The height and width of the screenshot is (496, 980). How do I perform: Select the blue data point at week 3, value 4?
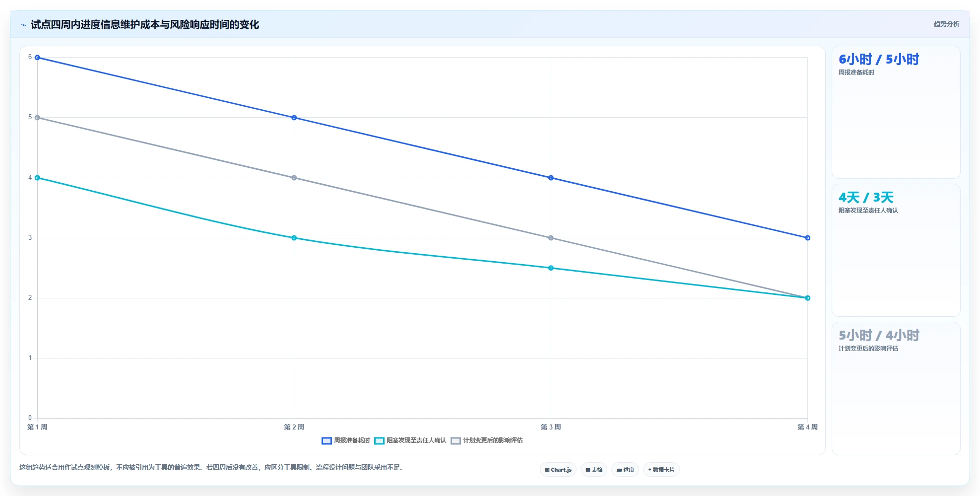551,178
